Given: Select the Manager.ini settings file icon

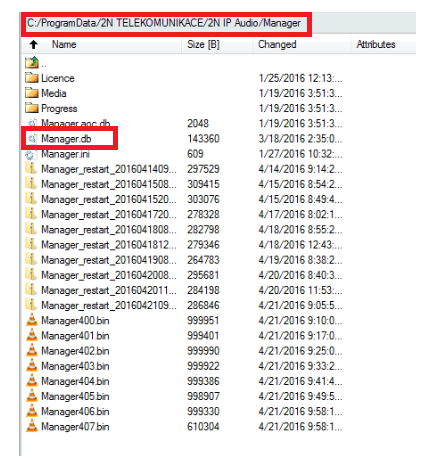Looking at the screenshot, I should 30,154.
